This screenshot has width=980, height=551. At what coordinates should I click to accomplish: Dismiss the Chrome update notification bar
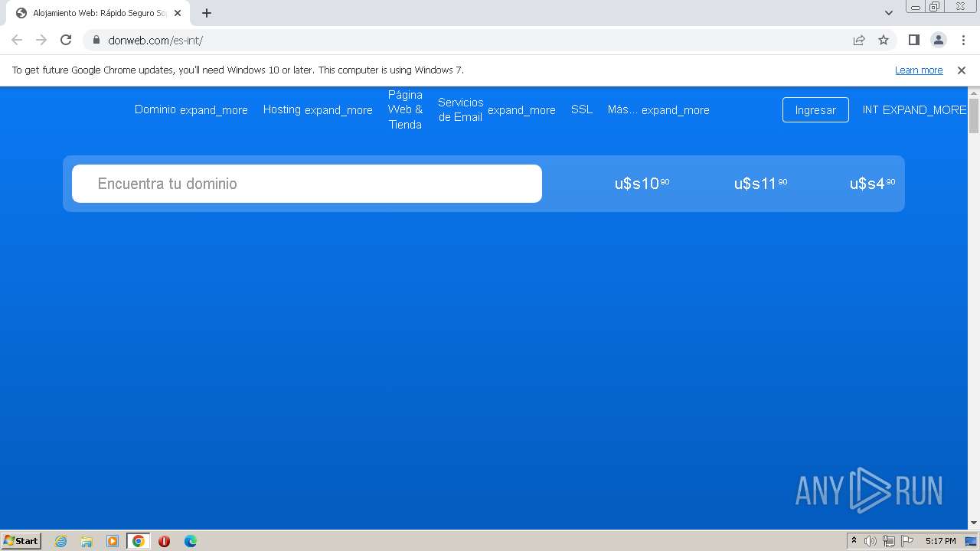(x=962, y=70)
